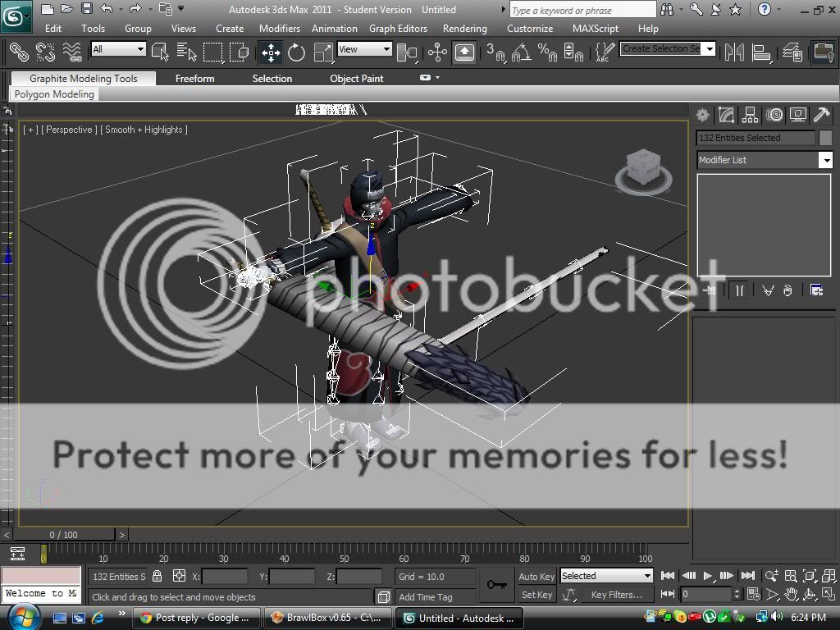
Task: Click the Polygon Modeling panel button
Action: tap(54, 94)
